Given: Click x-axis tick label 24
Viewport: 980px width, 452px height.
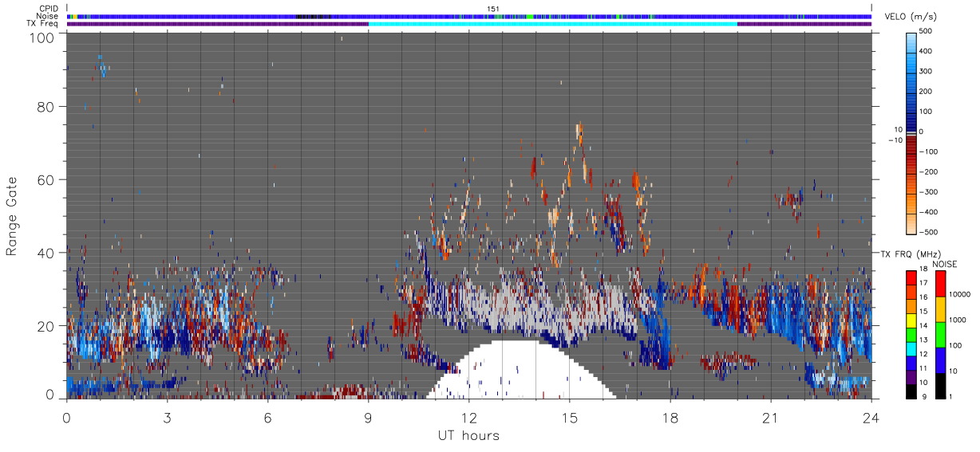Looking at the screenshot, I should click(x=871, y=417).
